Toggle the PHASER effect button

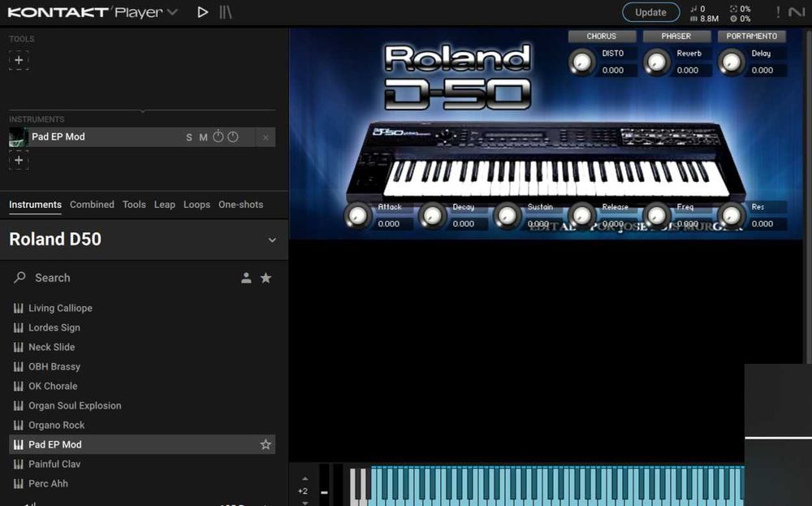[676, 37]
